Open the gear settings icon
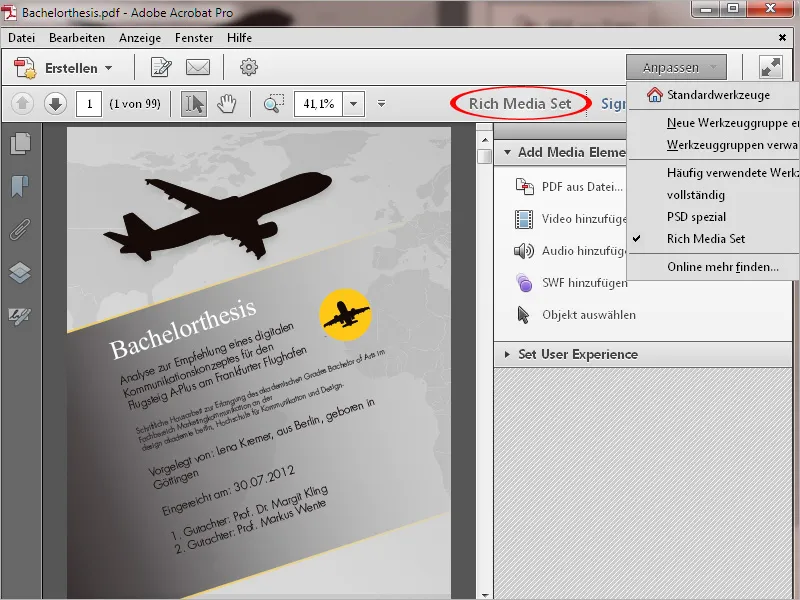This screenshot has width=800, height=600. point(249,67)
